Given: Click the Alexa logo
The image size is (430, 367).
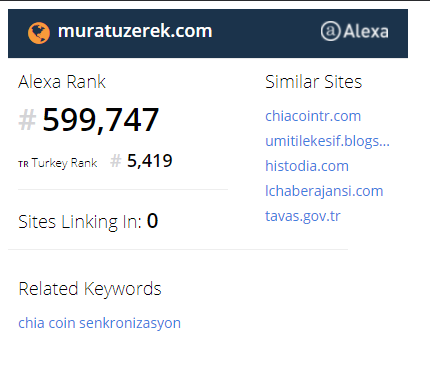Looking at the screenshot, I should point(354,32).
